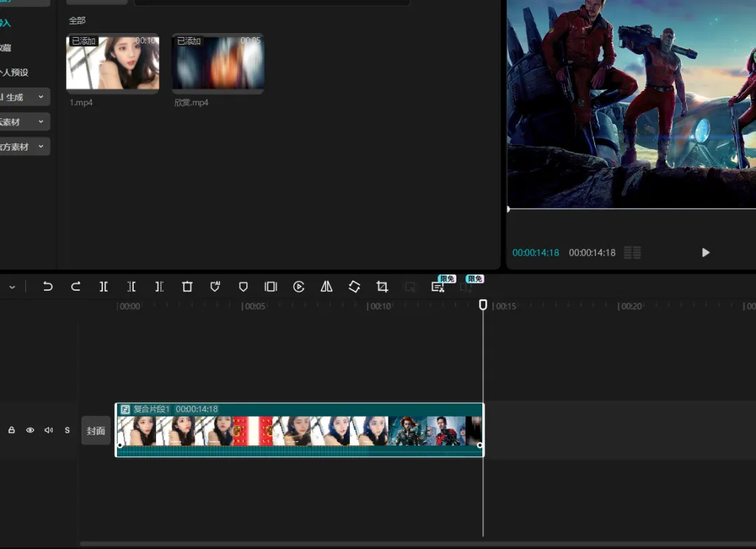Viewport: 756px width, 549px height.
Task: Toggle solo S on main track
Action: click(x=67, y=430)
